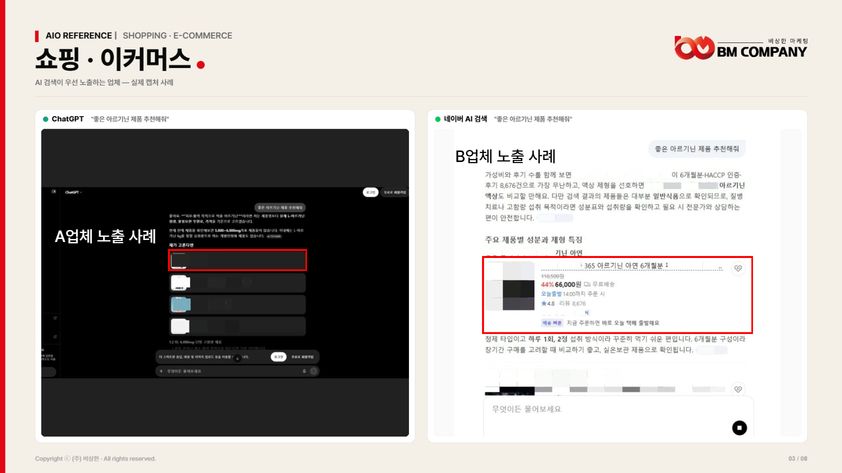The height and width of the screenshot is (473, 842).
Task: Click the BM COMPANY logo
Action: 741,47
